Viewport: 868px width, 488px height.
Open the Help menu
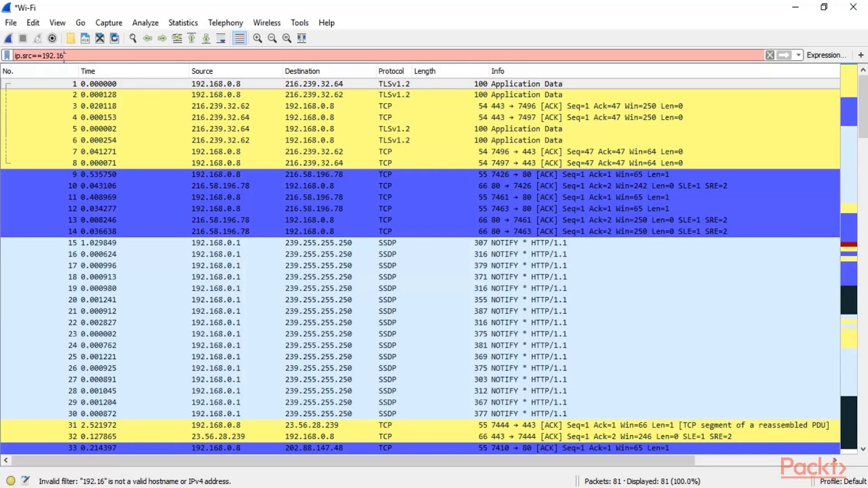[327, 22]
